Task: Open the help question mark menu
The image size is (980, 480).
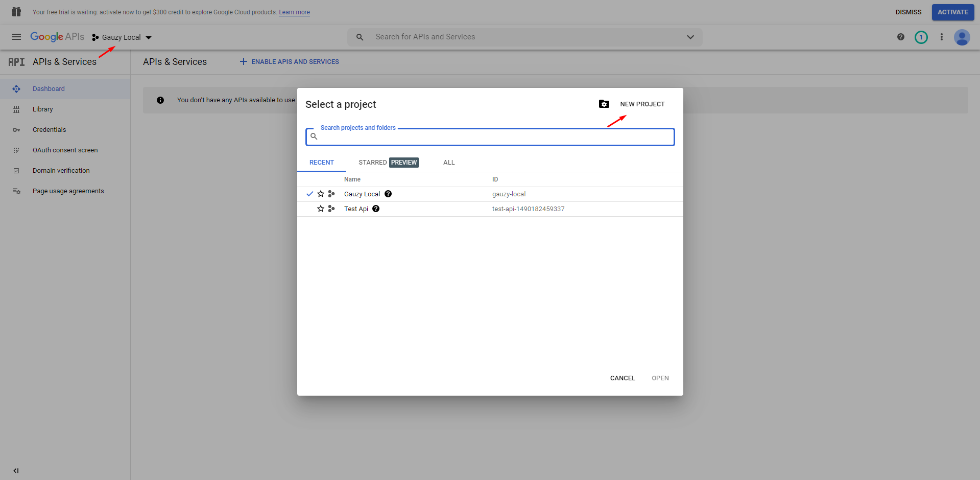Action: tap(901, 37)
